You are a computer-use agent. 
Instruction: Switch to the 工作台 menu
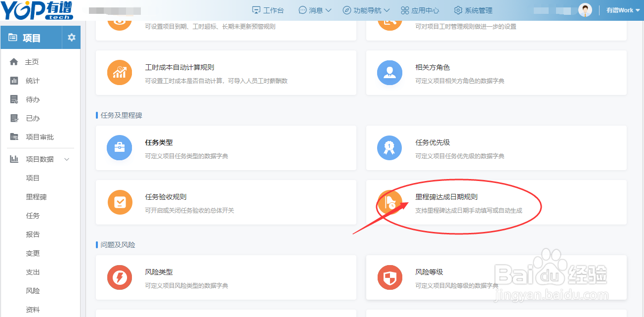pos(268,9)
